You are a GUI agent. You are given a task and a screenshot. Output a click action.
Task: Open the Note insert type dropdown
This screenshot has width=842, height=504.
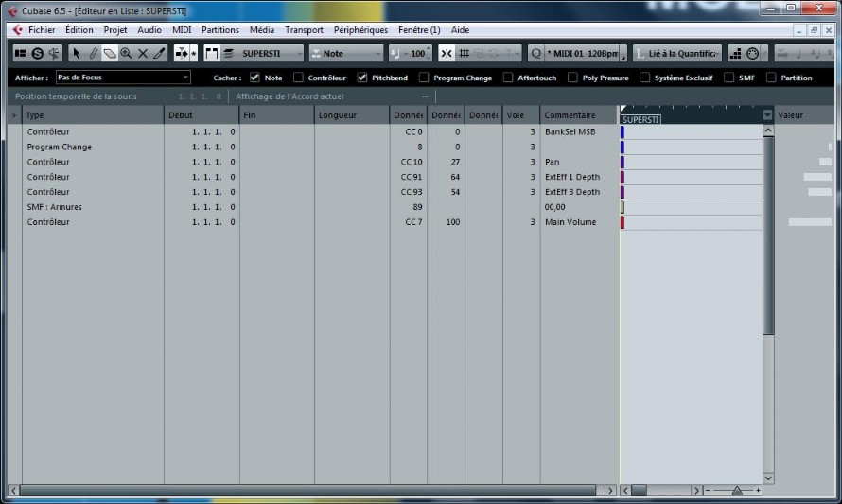(x=346, y=53)
